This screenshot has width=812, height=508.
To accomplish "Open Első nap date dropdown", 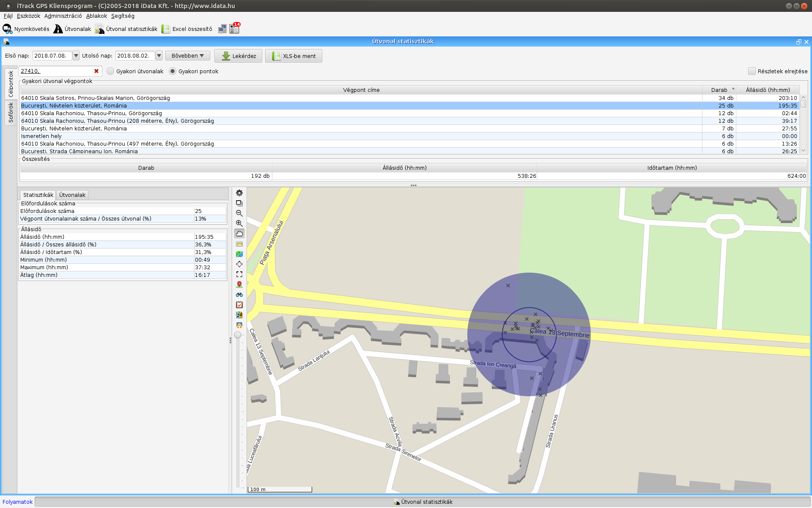I will tap(76, 55).
